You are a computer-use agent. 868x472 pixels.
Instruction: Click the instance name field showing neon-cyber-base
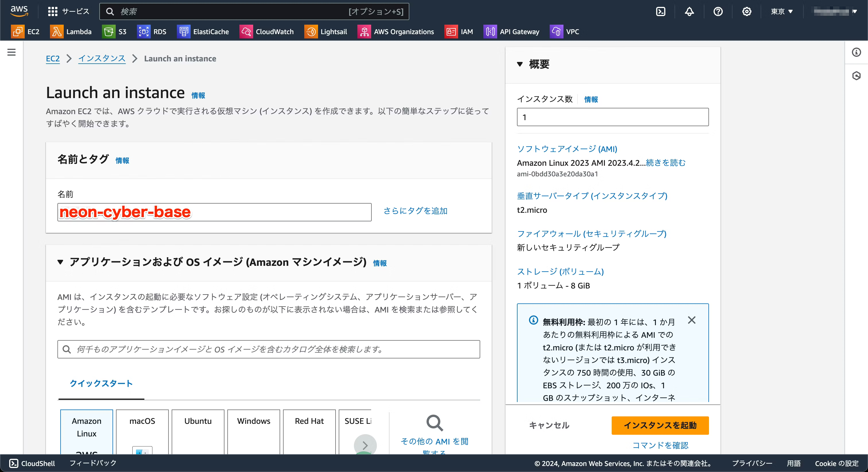pyautogui.click(x=214, y=212)
